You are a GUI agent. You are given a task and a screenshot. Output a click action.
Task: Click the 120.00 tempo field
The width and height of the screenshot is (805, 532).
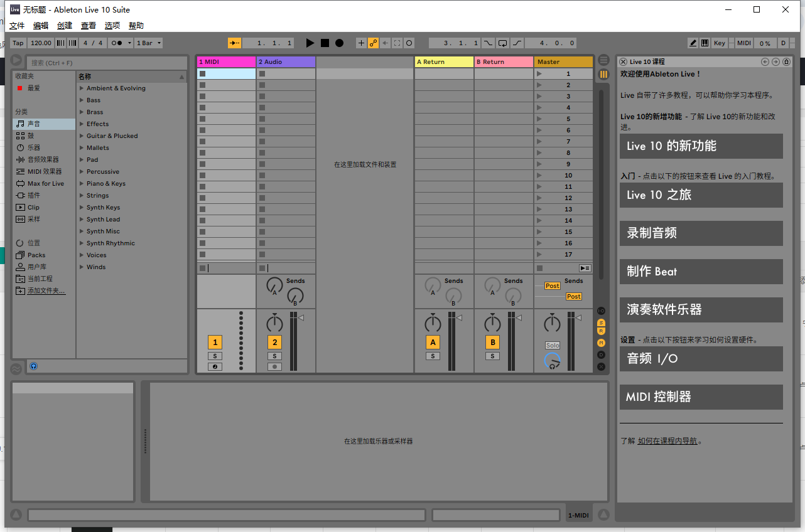[x=41, y=43]
